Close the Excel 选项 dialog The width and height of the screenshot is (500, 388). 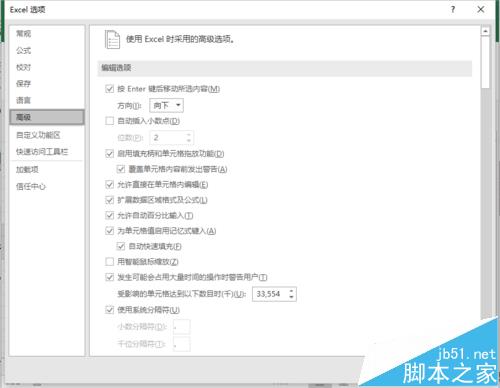click(481, 9)
